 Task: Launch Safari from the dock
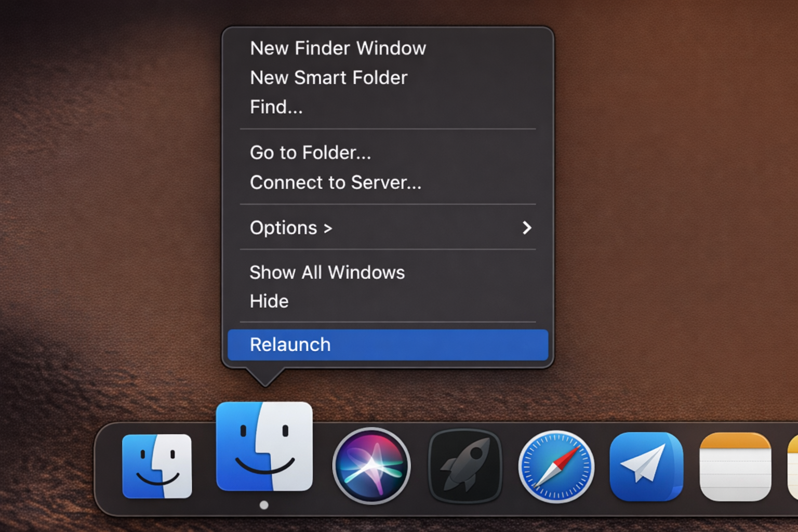pyautogui.click(x=556, y=467)
